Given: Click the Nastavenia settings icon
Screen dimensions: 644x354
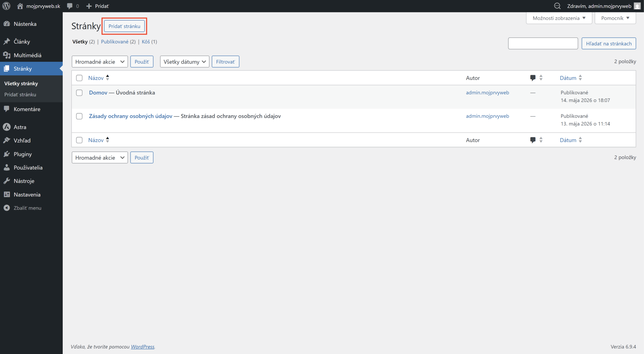Looking at the screenshot, I should click(x=7, y=194).
